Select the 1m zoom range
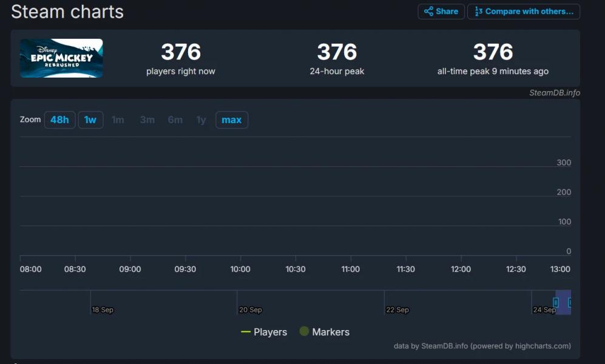 [x=118, y=120]
